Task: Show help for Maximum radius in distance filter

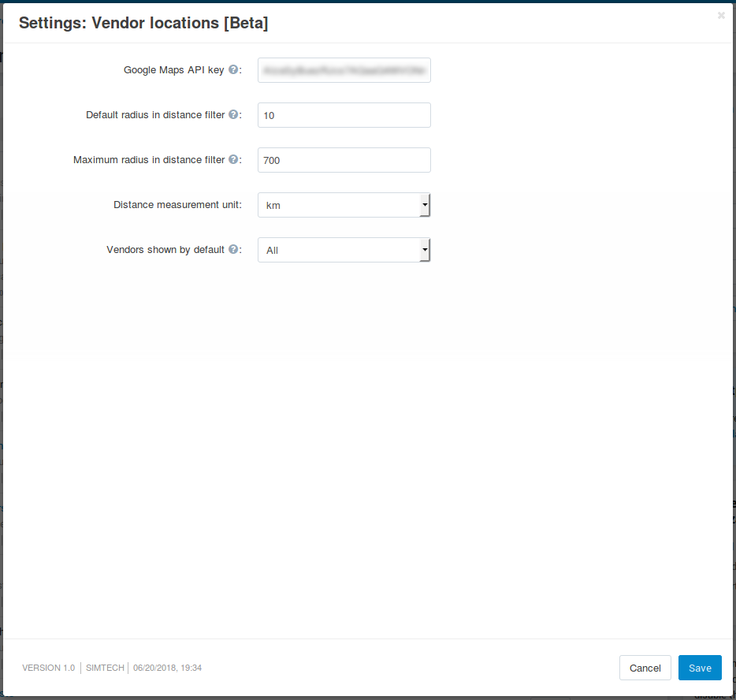Action: pyautogui.click(x=232, y=159)
